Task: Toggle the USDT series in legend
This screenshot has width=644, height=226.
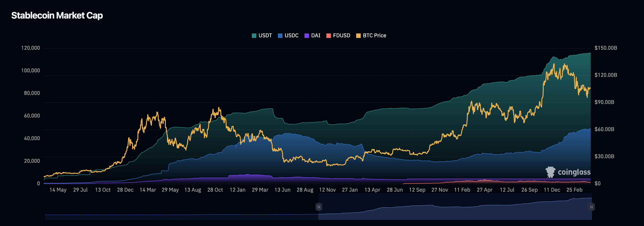Action: pos(262,35)
